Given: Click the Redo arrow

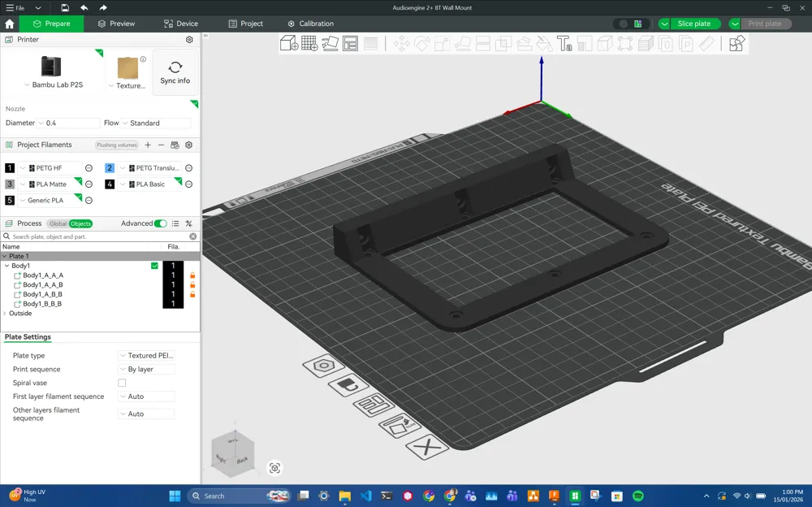Looking at the screenshot, I should click(x=103, y=8).
